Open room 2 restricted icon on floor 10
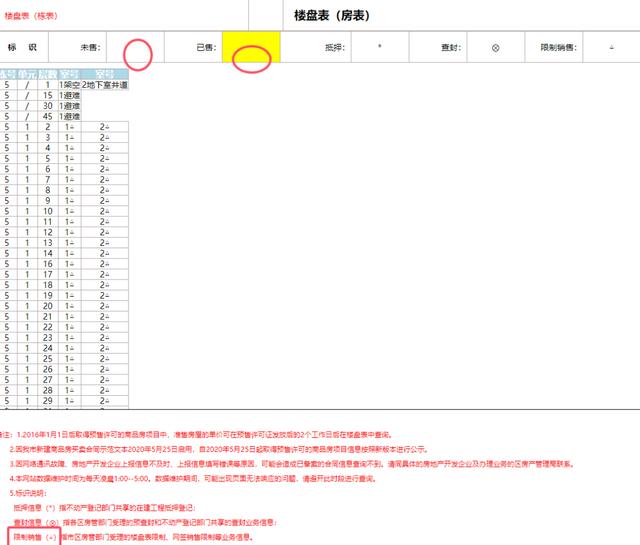 point(107,211)
